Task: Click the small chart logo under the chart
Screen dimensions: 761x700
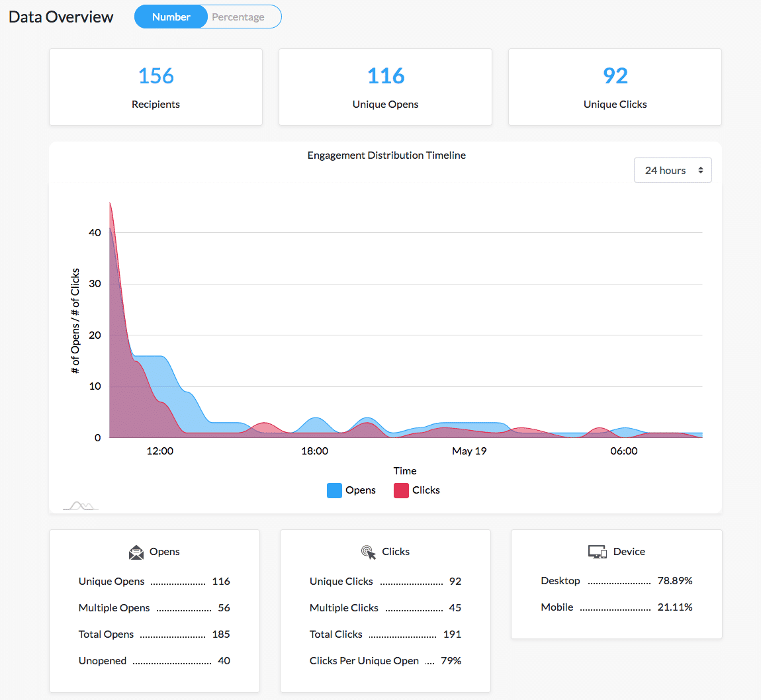Action: (x=81, y=506)
